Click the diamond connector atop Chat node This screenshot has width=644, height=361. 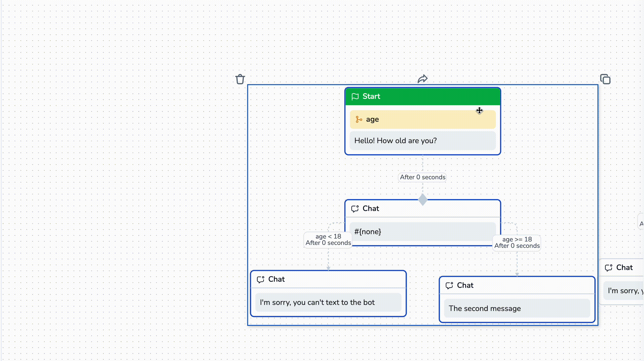[x=423, y=200]
